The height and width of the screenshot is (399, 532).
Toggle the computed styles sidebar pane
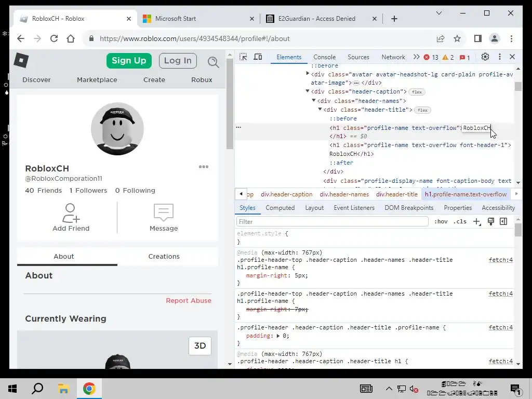point(503,221)
